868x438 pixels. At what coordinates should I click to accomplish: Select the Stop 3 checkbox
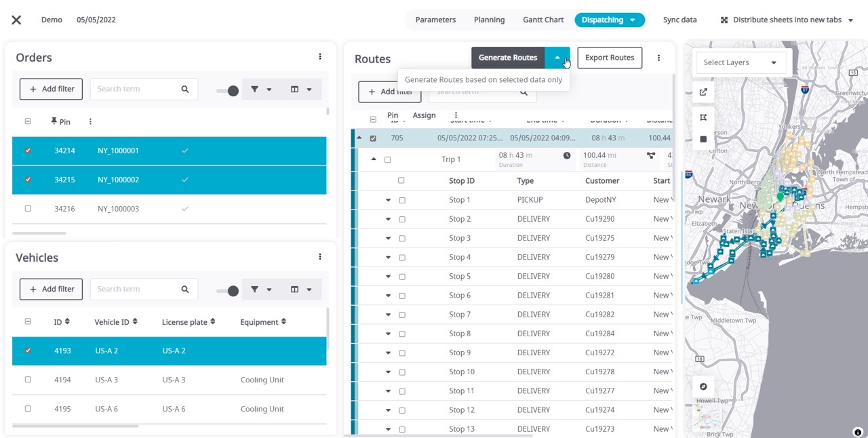pos(401,238)
